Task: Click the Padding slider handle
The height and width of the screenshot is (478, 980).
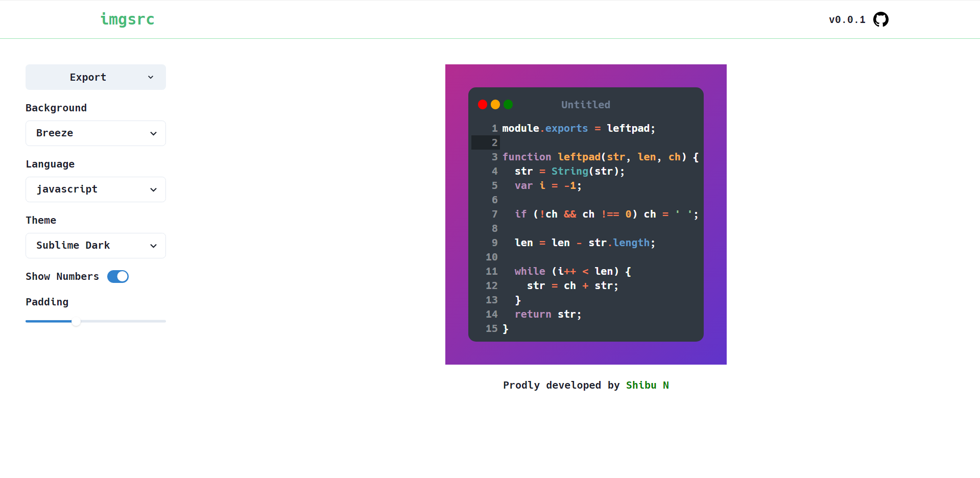Action: click(x=76, y=321)
